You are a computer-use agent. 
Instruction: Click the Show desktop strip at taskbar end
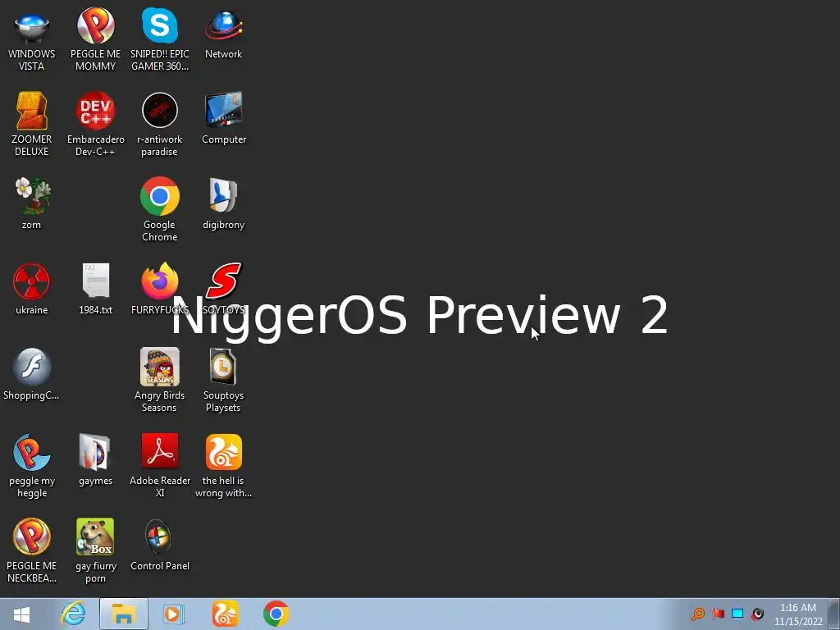click(x=833, y=614)
